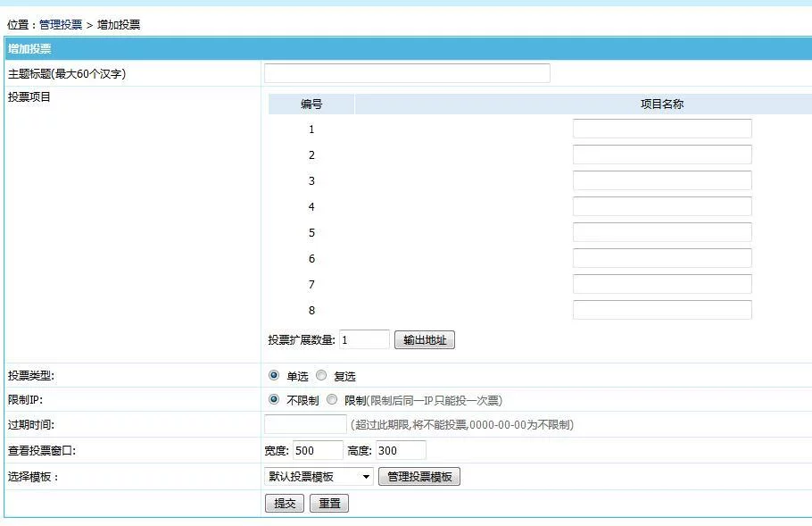Open the 管理投票 breadcrumb link
The width and height of the screenshot is (812, 526).
61,24
